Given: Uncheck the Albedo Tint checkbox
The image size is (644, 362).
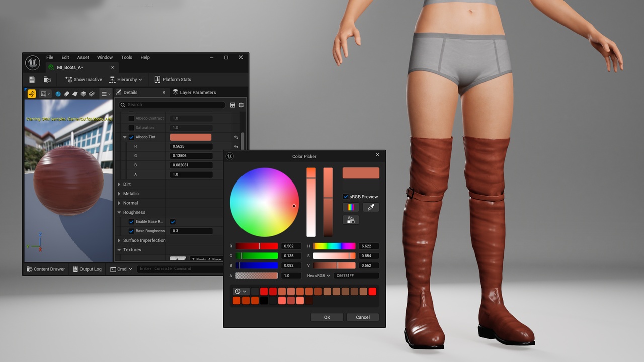Looking at the screenshot, I should (x=131, y=137).
